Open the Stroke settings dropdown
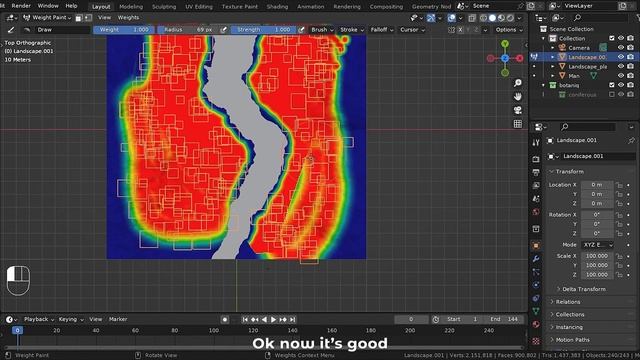Image resolution: width=640 pixels, height=360 pixels. coord(352,30)
